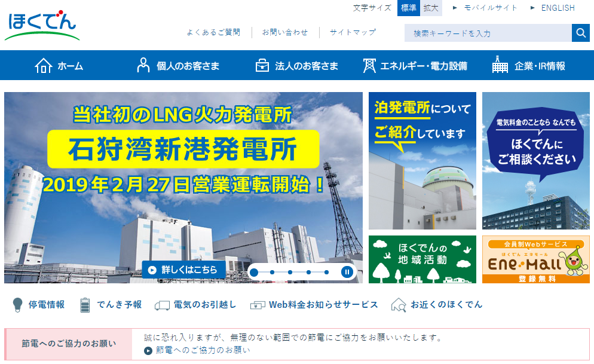
Task: Go to モバイルサイト text link
Action: pos(491,8)
